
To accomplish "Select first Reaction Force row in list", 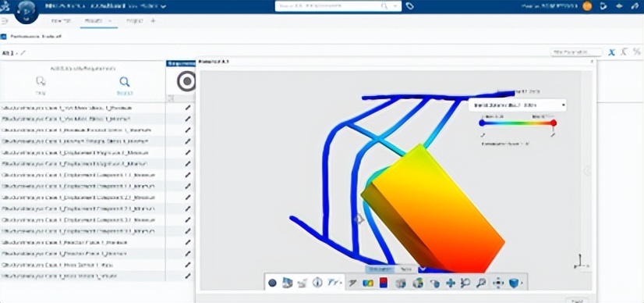I will 83,243.
